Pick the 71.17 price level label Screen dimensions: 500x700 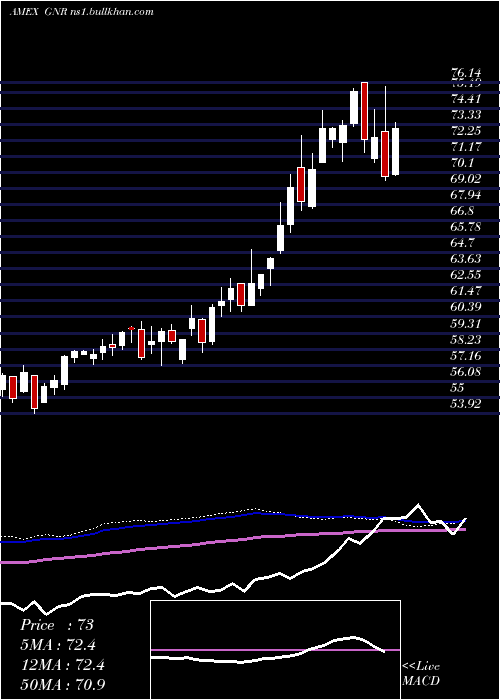pyautogui.click(x=466, y=146)
